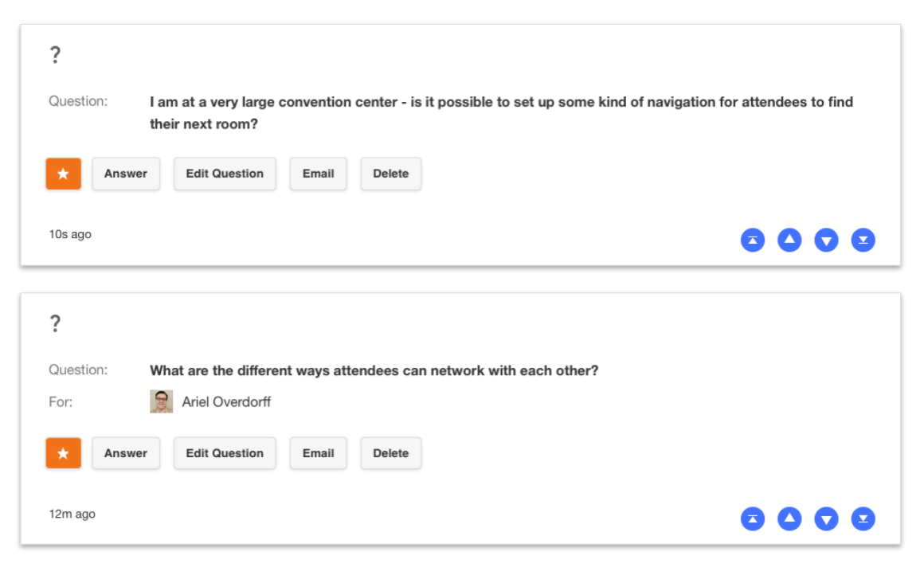Send the convention center question to the bottom

click(x=863, y=240)
